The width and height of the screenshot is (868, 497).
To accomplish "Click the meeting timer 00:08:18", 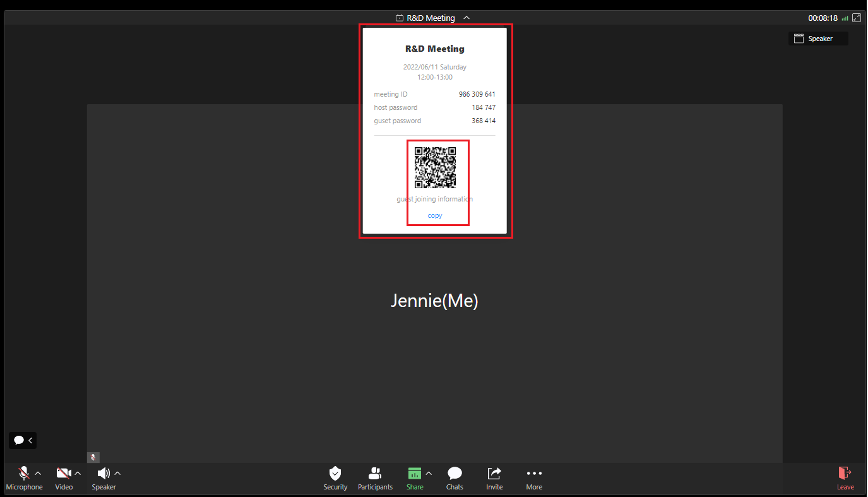I will point(823,18).
